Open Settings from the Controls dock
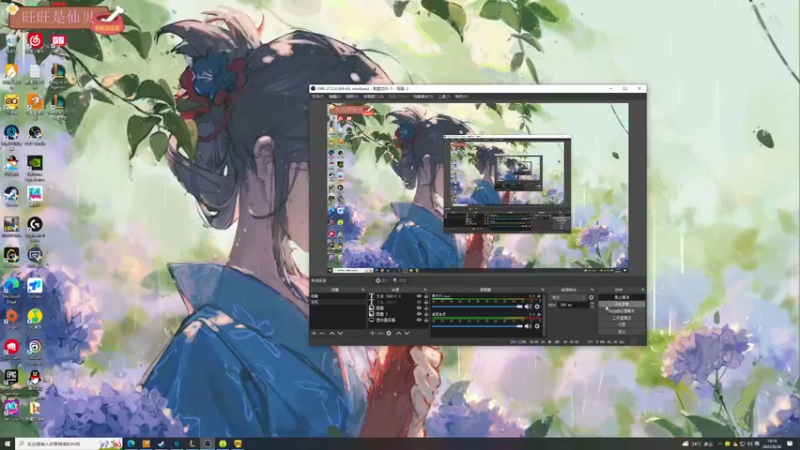800x450 pixels. pyautogui.click(x=622, y=324)
